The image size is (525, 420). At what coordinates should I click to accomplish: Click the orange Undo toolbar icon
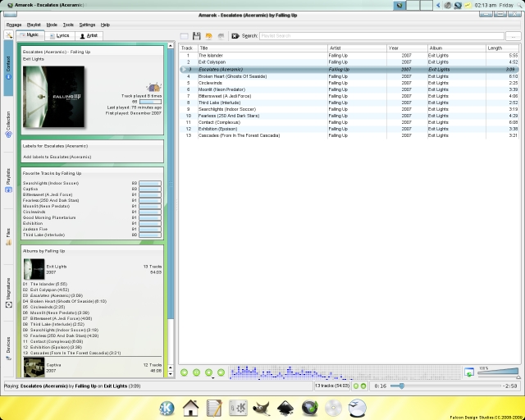(x=208, y=36)
